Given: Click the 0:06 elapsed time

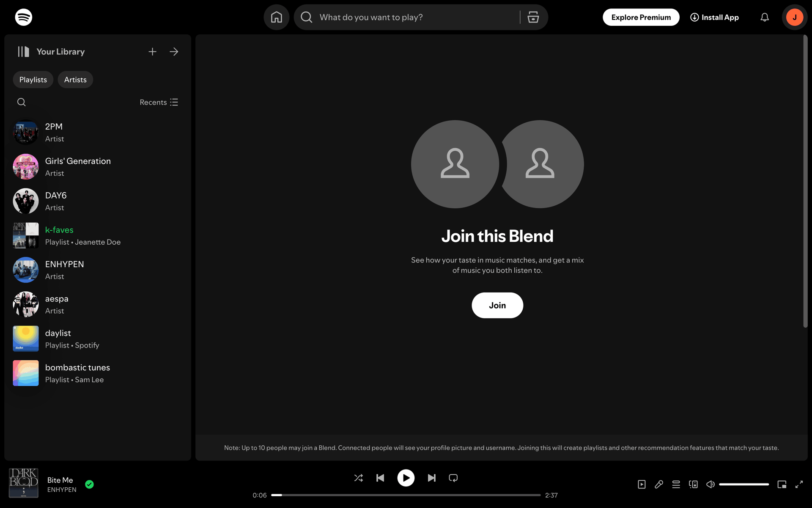Looking at the screenshot, I should (x=260, y=495).
